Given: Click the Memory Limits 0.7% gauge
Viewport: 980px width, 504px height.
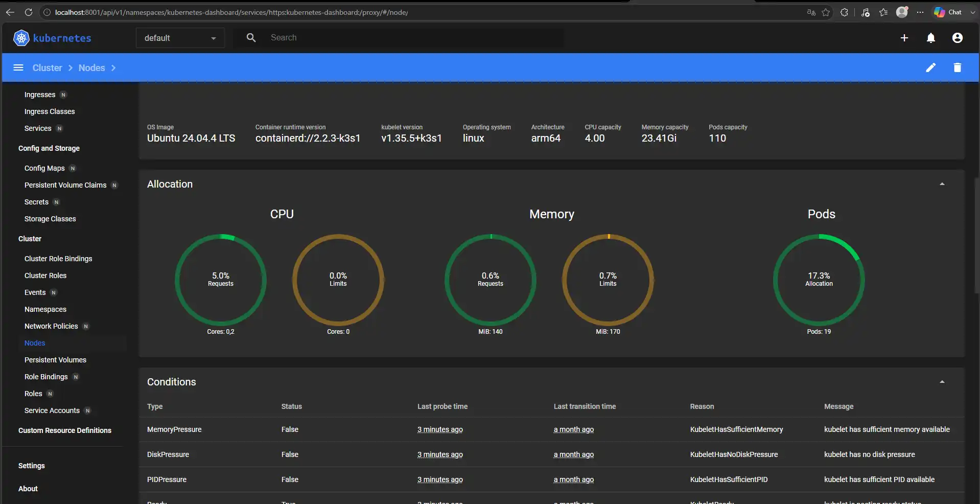Looking at the screenshot, I should pyautogui.click(x=608, y=280).
